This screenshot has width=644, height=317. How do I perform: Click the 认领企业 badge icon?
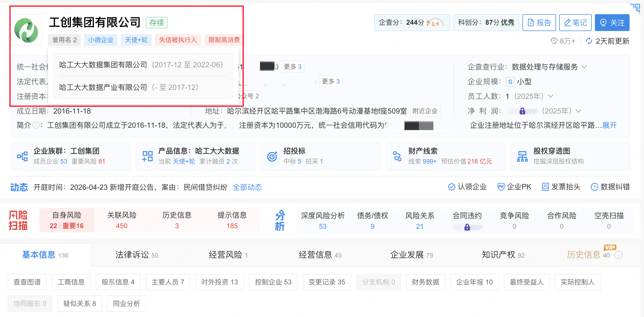[451, 187]
